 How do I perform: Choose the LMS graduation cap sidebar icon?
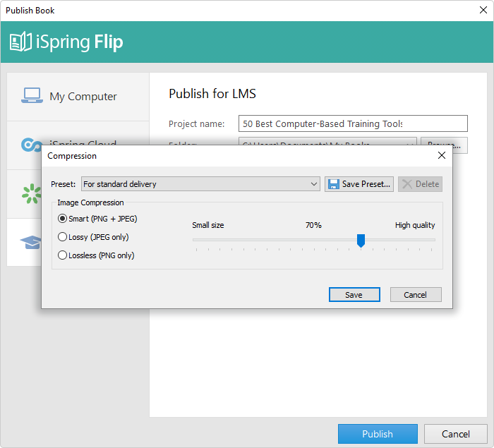[30, 242]
